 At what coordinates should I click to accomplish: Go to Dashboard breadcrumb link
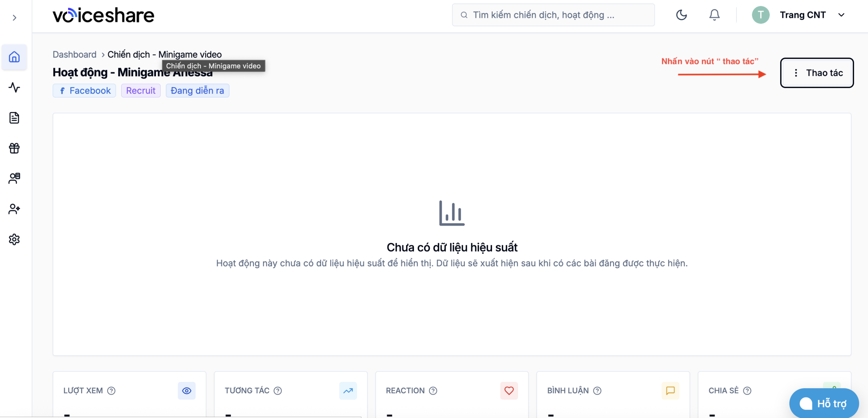click(75, 55)
